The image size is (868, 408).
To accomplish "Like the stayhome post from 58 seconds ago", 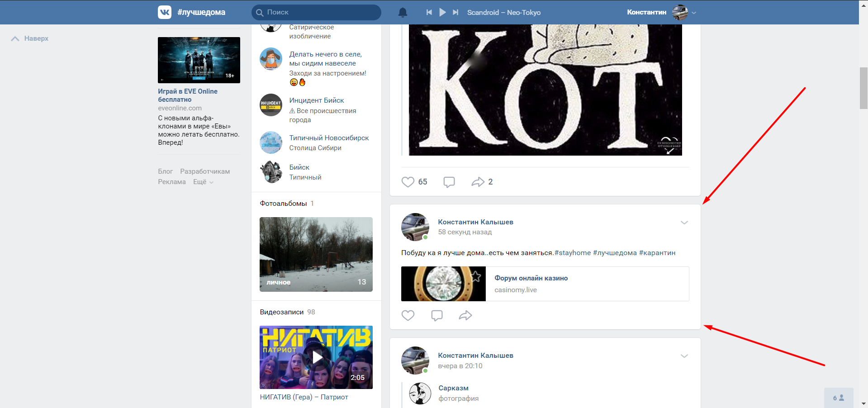I will coord(408,315).
